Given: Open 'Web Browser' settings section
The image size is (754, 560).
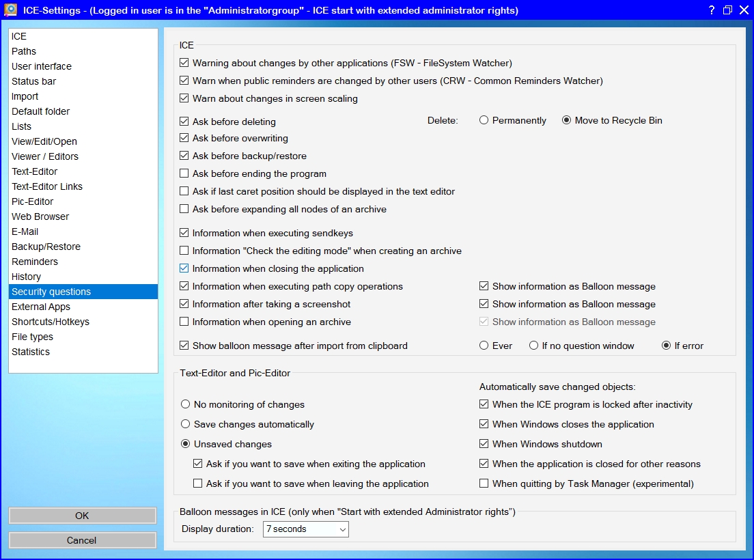Looking at the screenshot, I should coord(40,216).
